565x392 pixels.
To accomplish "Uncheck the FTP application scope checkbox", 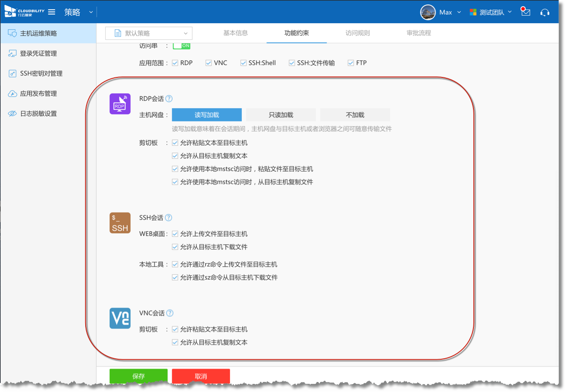I will (x=351, y=63).
